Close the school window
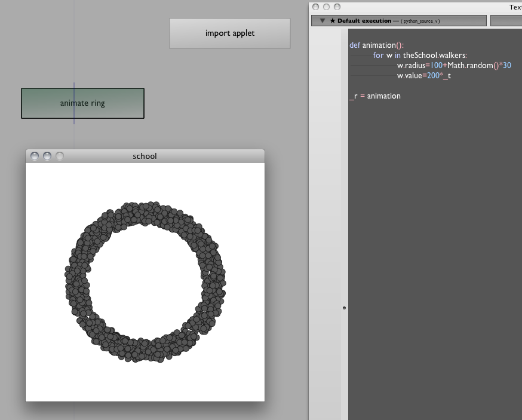 [35, 156]
